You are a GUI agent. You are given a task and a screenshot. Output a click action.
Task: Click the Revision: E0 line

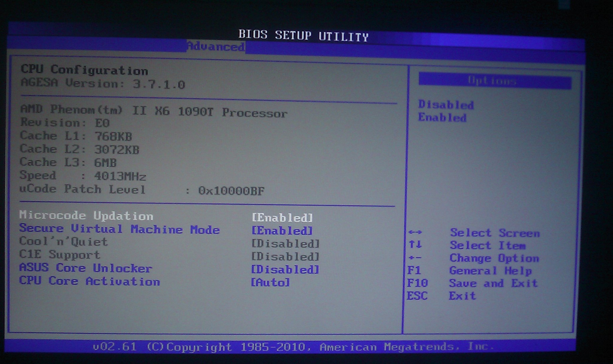click(65, 123)
